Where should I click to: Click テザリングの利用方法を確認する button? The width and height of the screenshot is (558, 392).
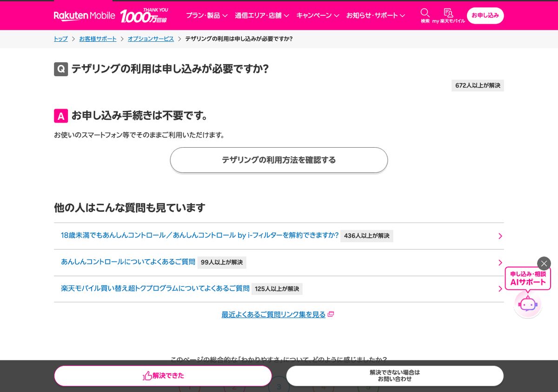279,160
